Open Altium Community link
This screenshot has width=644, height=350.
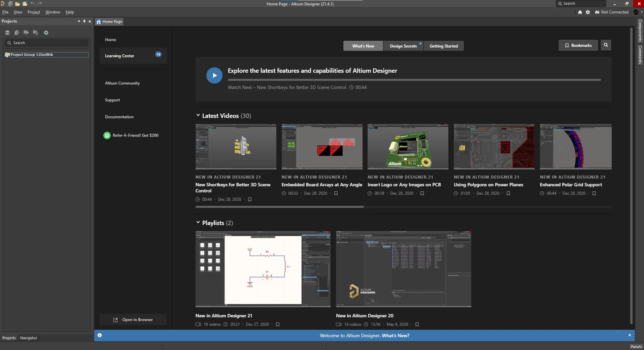(122, 83)
